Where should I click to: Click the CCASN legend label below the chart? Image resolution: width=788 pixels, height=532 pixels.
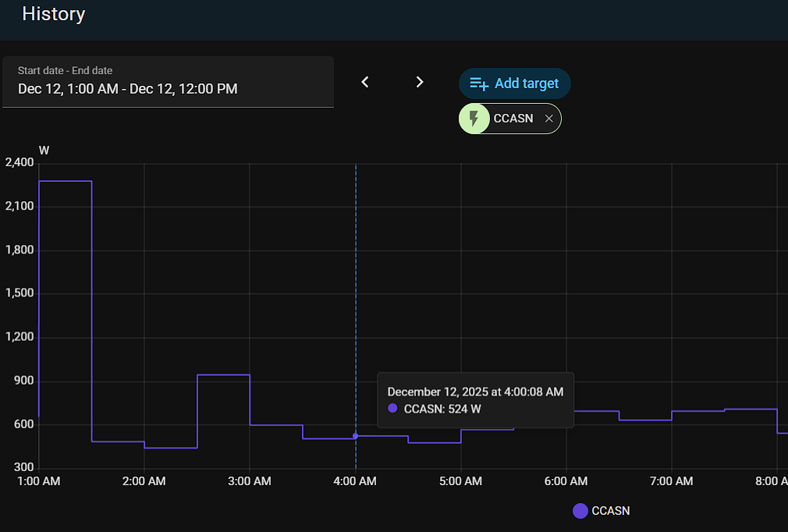[x=611, y=511]
